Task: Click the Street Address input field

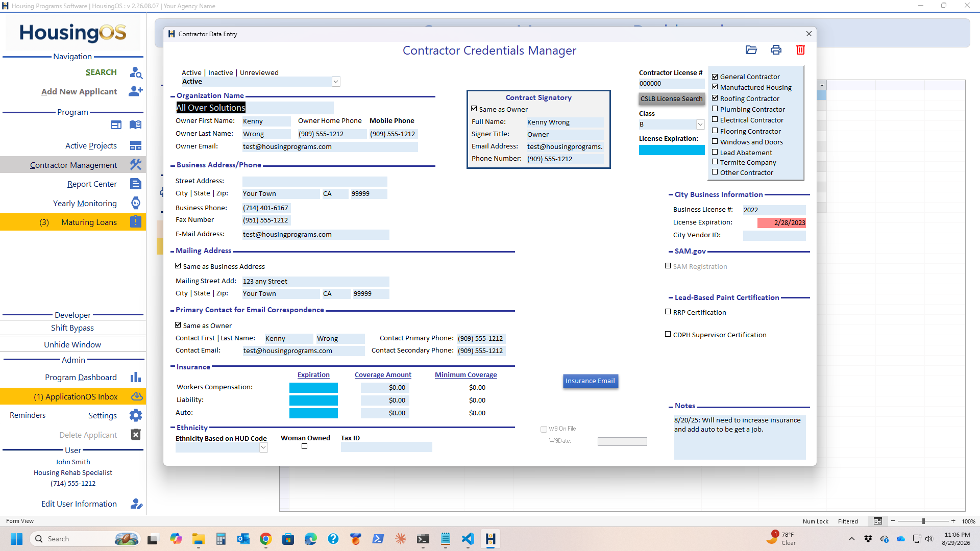Action: pyautogui.click(x=315, y=182)
